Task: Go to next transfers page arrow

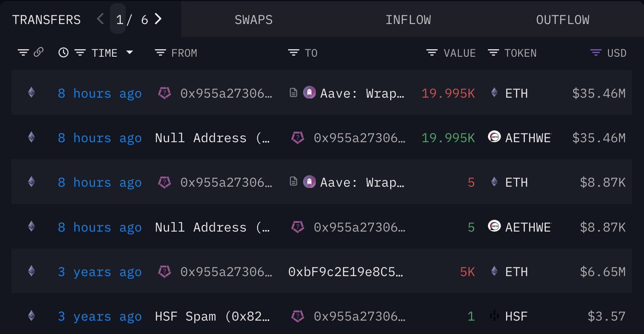Action: point(158,19)
